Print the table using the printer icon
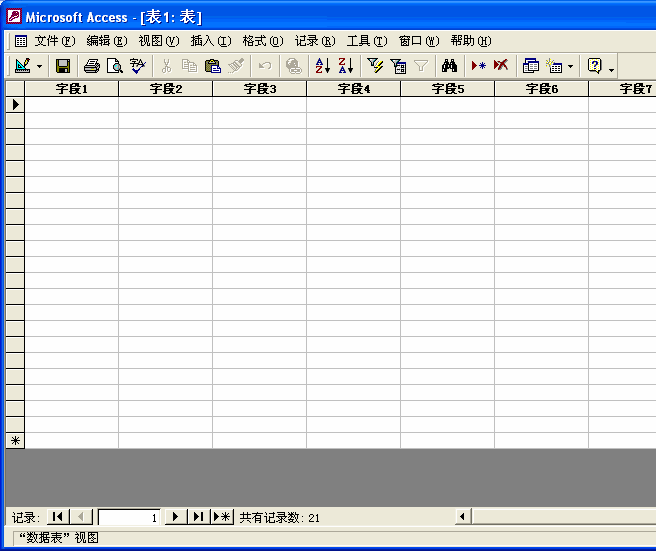The image size is (656, 551). click(x=92, y=66)
